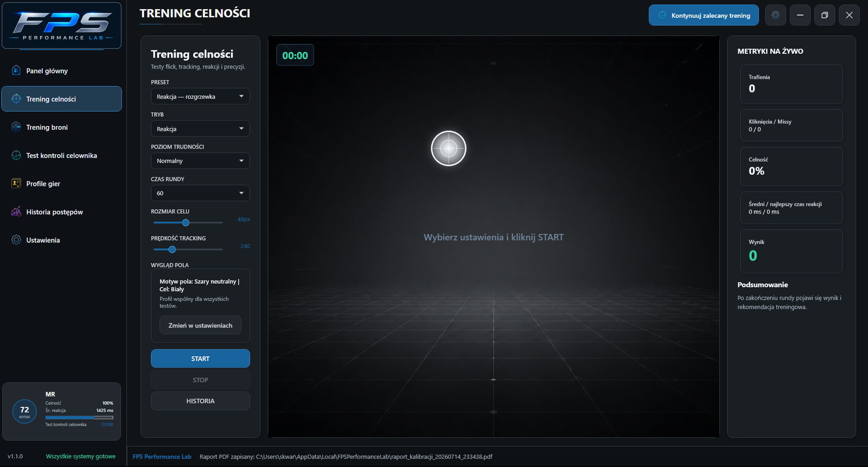Select the Trening broni menu item
Screen dimensions: 868x467
[x=62, y=127]
